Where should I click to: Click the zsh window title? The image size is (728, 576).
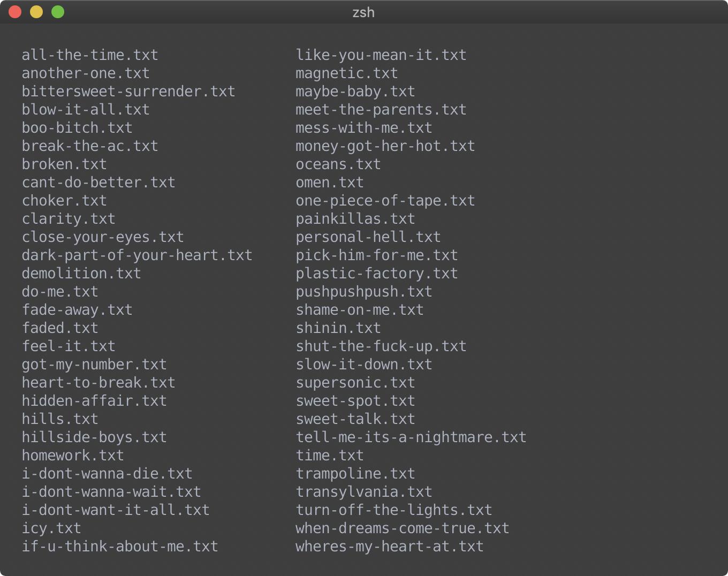pos(363,12)
